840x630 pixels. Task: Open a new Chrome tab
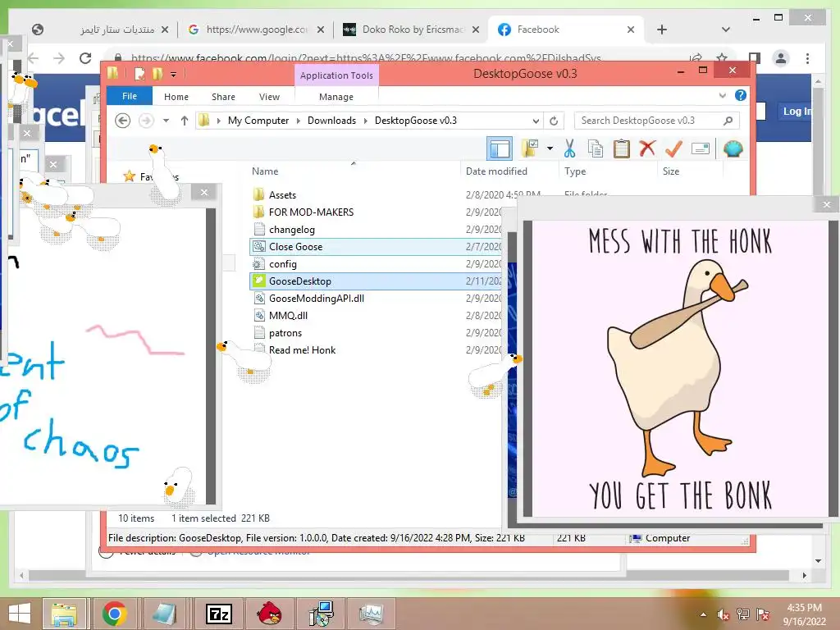pyautogui.click(x=662, y=30)
